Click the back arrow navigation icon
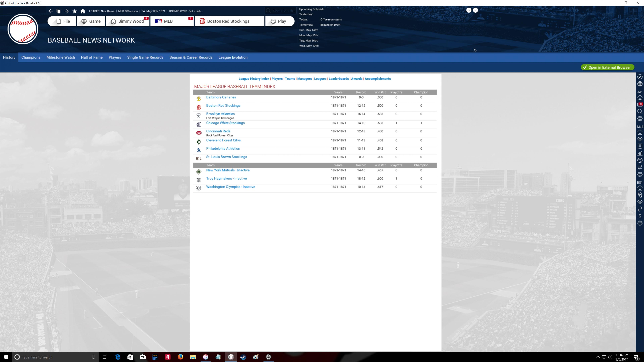The height and width of the screenshot is (362, 644). coord(50,11)
